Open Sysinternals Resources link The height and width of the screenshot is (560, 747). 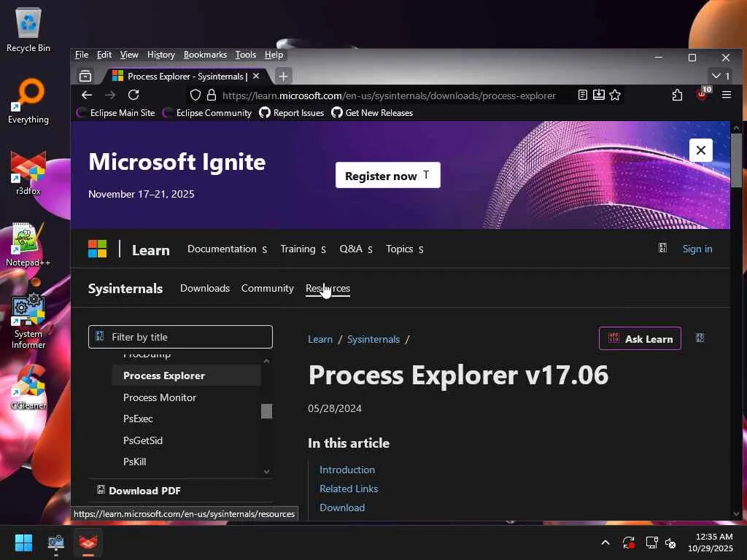(328, 288)
